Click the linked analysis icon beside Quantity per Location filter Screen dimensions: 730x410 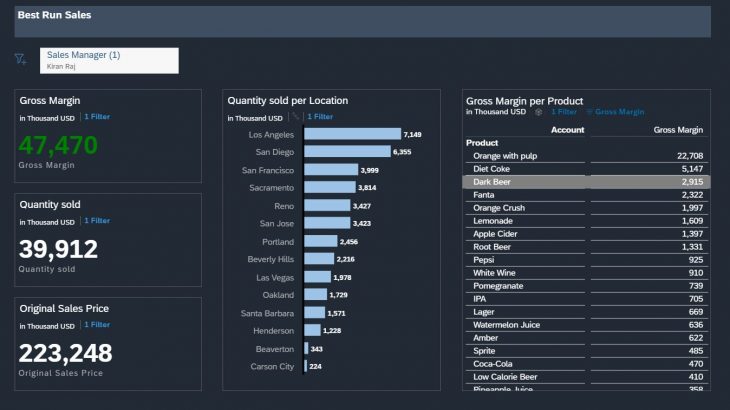[296, 117]
